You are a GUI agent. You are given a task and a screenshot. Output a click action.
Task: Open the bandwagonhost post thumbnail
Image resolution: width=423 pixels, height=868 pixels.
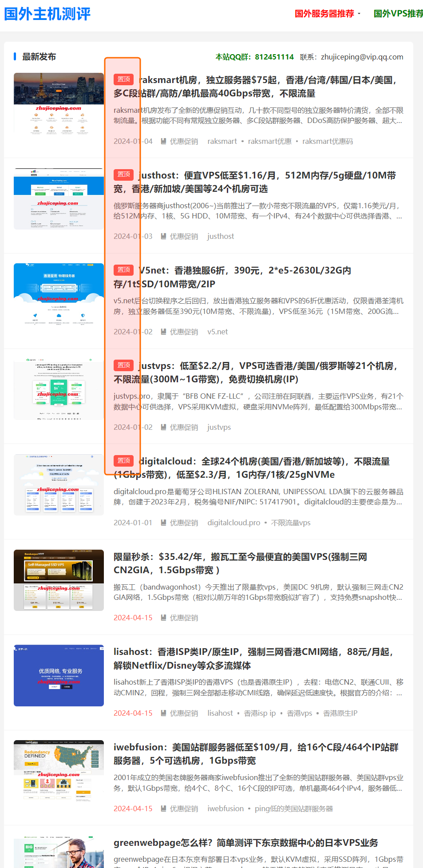tap(59, 580)
